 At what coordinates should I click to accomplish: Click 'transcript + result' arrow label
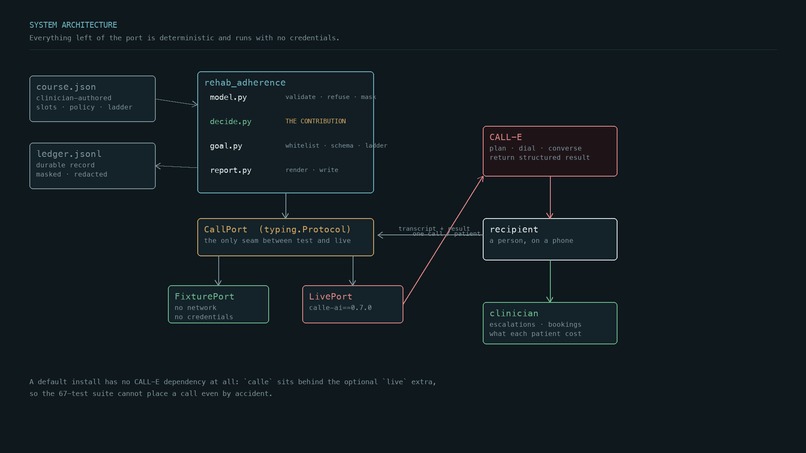pos(434,228)
